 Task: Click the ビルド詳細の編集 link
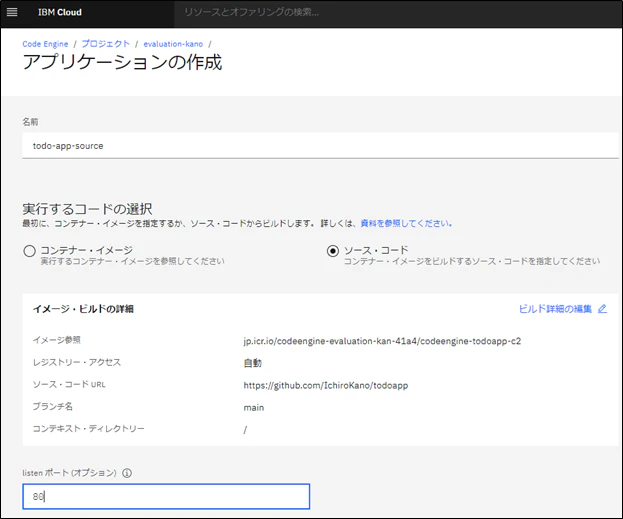tap(555, 309)
